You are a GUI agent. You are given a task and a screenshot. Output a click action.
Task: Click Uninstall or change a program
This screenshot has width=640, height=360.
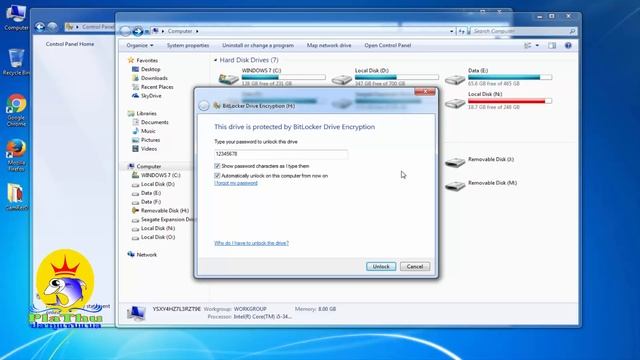tap(258, 45)
